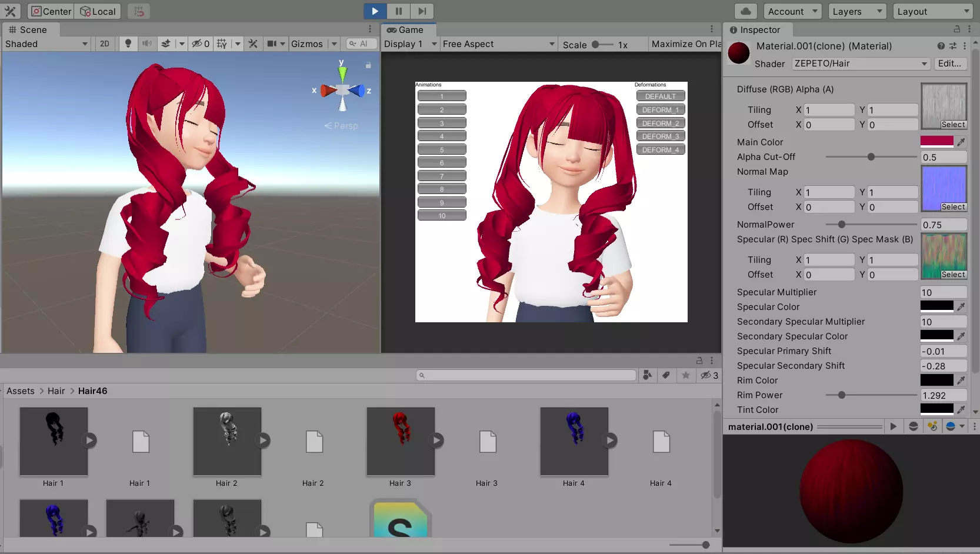
Task: Adjust the Game view Scale slider
Action: point(602,44)
